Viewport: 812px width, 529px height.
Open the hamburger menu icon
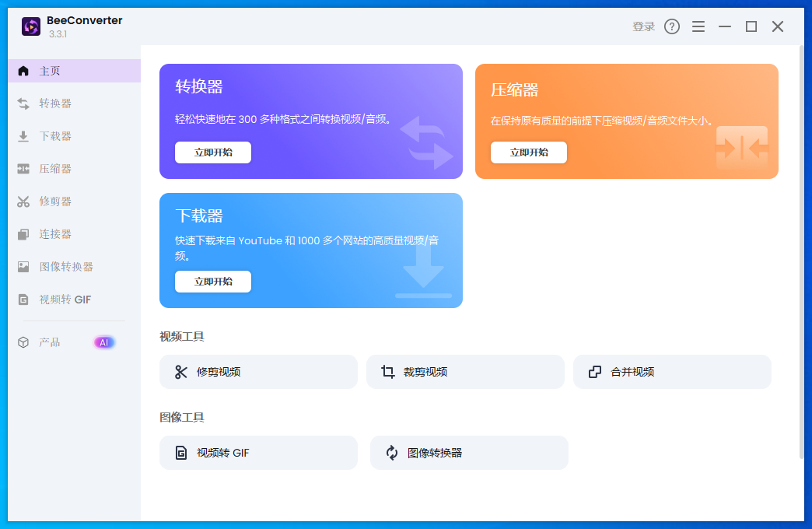[x=698, y=26]
